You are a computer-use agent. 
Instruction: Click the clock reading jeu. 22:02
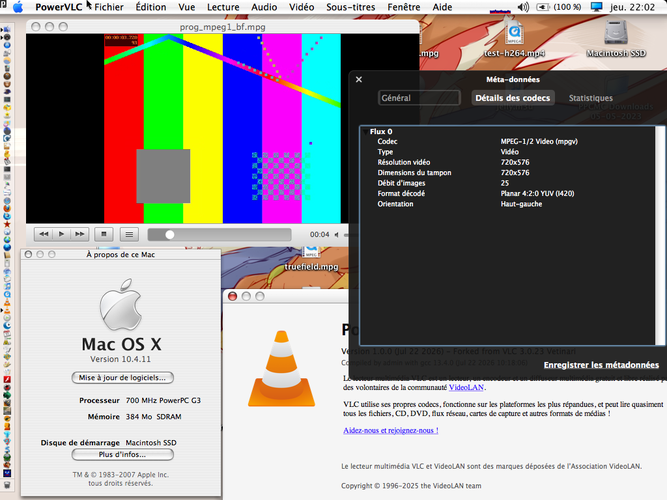[x=632, y=7]
